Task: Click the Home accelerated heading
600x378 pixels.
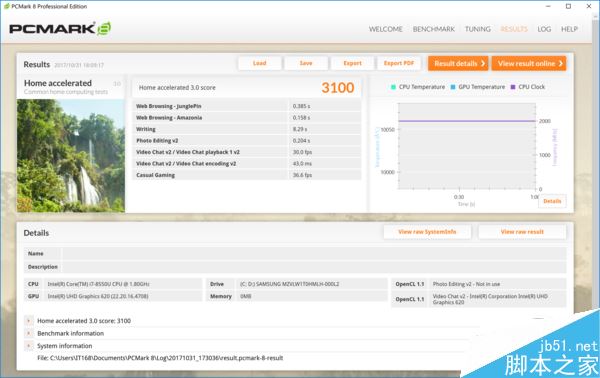Action: 58,83
